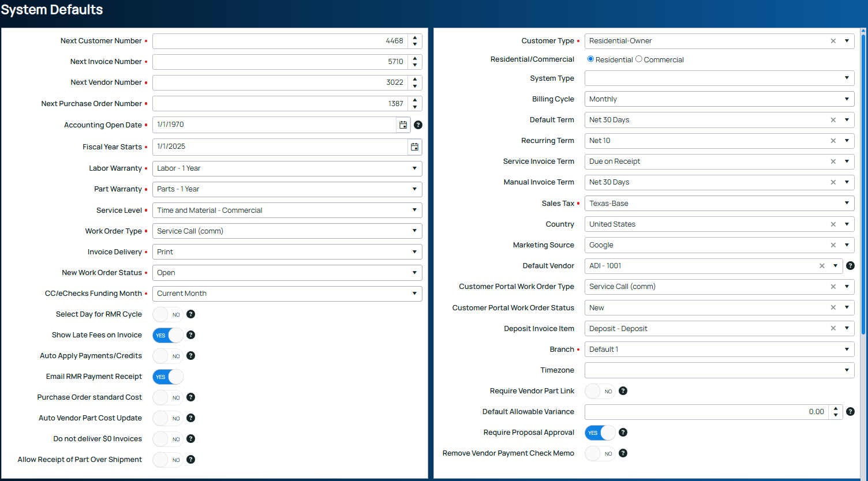
Task: Clear the Customer Type selection
Action: tap(833, 41)
